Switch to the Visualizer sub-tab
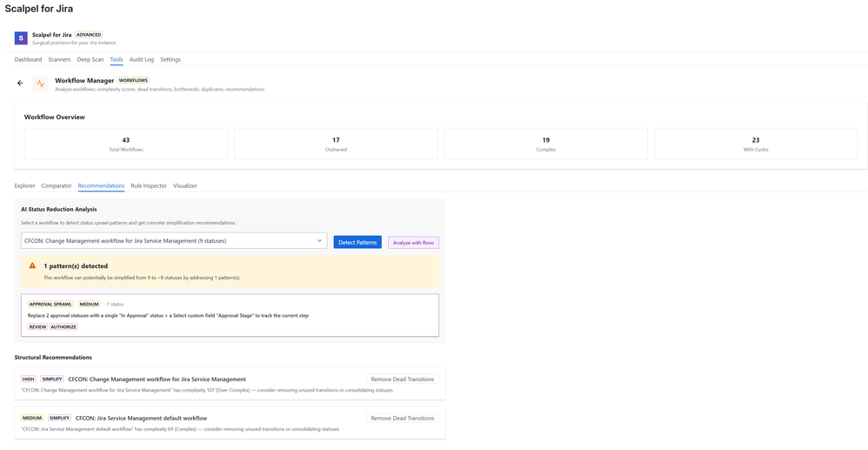 (185, 185)
